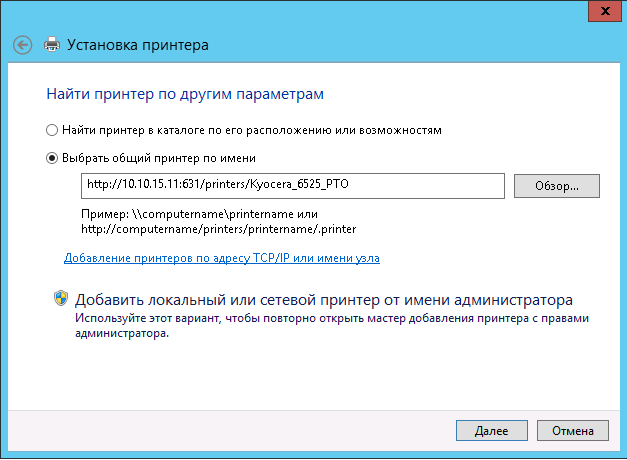Proceed with the Далее button
Image resolution: width=627 pixels, height=460 pixels.
coord(492,430)
